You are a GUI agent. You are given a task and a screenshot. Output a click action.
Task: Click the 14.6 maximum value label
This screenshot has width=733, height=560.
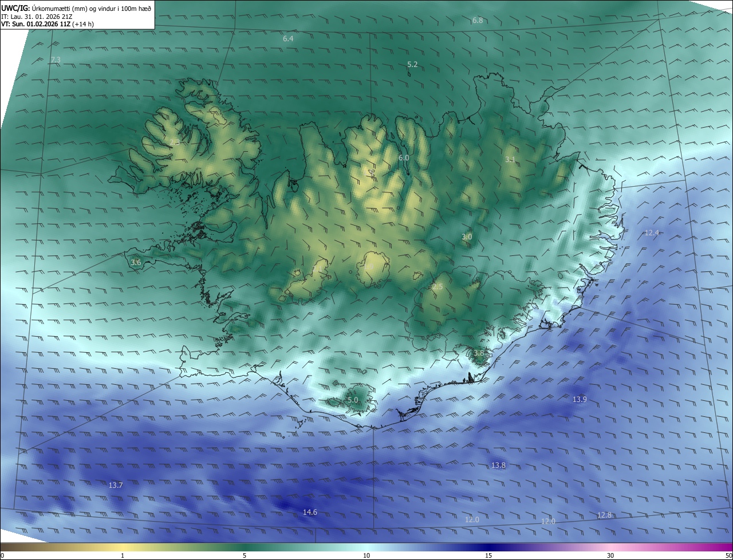[310, 512]
